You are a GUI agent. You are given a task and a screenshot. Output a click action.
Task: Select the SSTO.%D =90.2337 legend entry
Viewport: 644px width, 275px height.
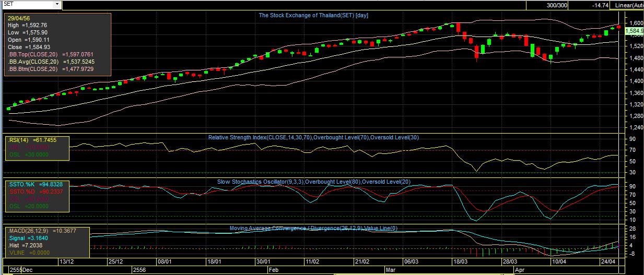click(35, 192)
